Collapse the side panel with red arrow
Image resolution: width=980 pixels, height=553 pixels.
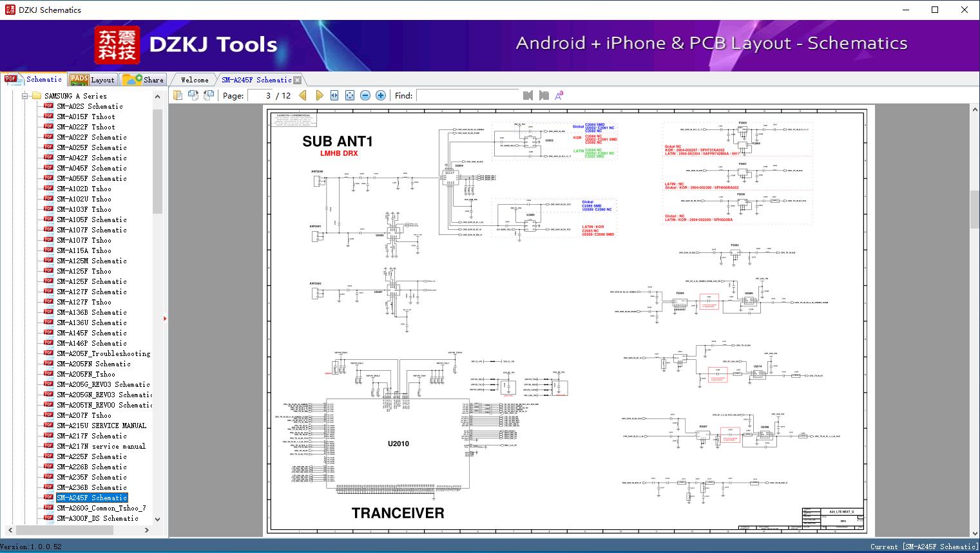[x=165, y=318]
